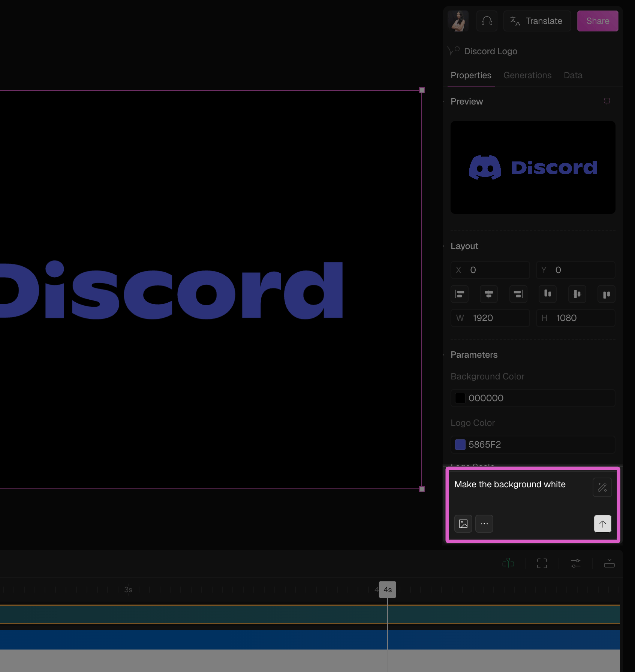Screen dimensions: 635x672
Task: Open the Logo Color 5865F2 swatch
Action: coord(460,445)
